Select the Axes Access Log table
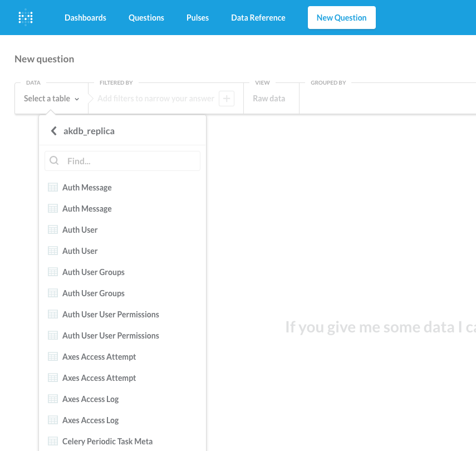This screenshot has height=451, width=476. (x=91, y=399)
